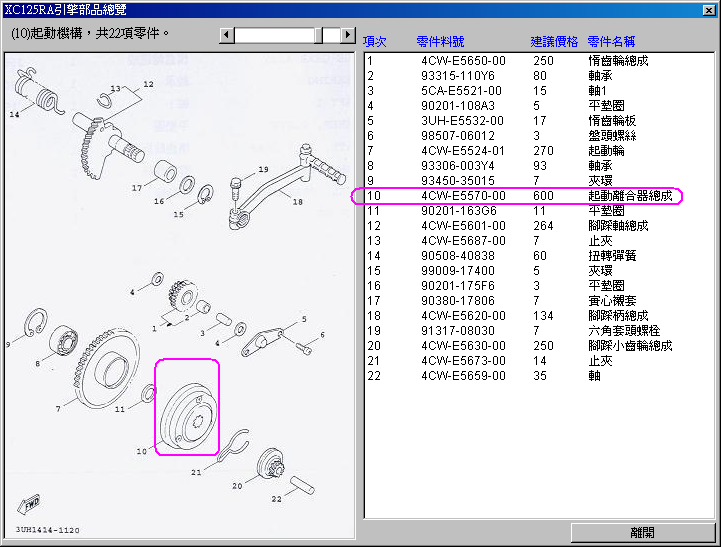Click the torsion spring part 14 in diagram
721x547 pixels.
[x=38, y=91]
